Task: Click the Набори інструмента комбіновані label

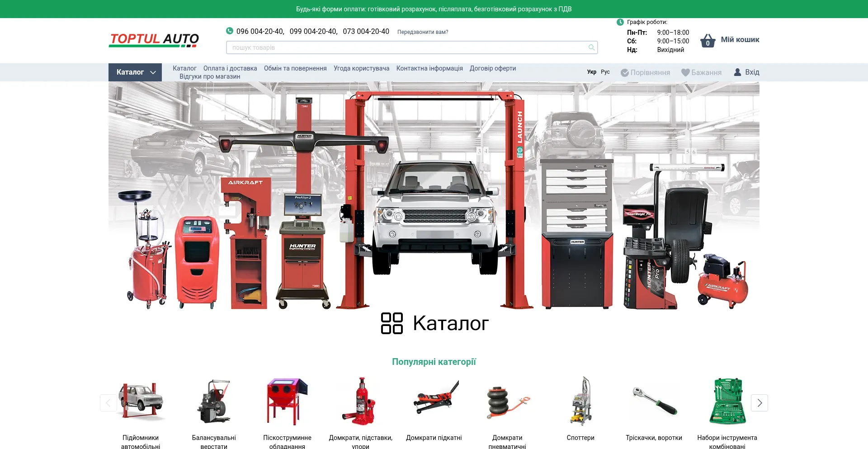Action: pyautogui.click(x=727, y=442)
